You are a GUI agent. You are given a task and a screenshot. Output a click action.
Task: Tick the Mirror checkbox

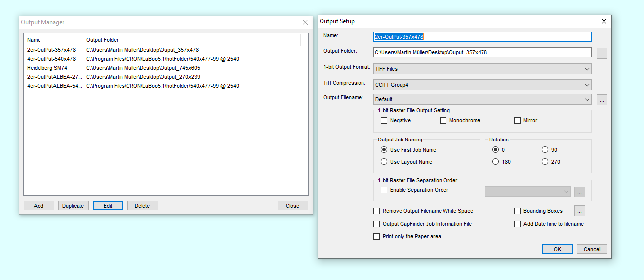tap(517, 121)
